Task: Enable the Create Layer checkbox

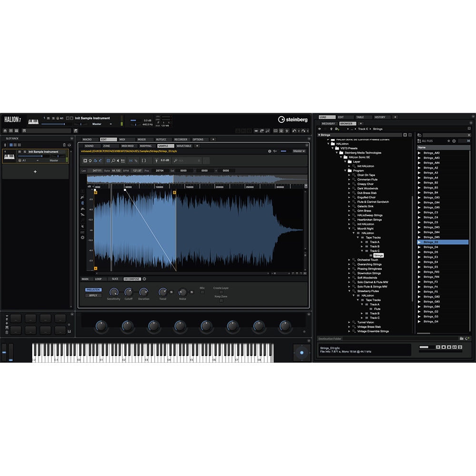Action: click(221, 292)
